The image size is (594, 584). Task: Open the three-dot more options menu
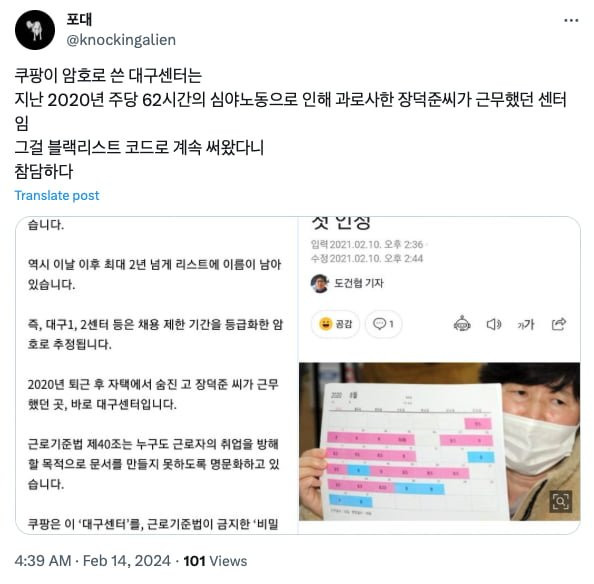coord(571,20)
